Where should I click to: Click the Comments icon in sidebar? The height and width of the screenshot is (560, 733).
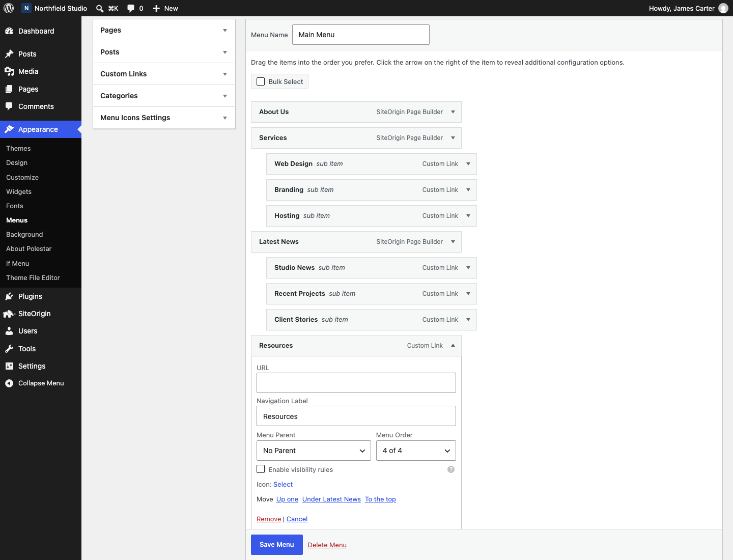[x=9, y=106]
